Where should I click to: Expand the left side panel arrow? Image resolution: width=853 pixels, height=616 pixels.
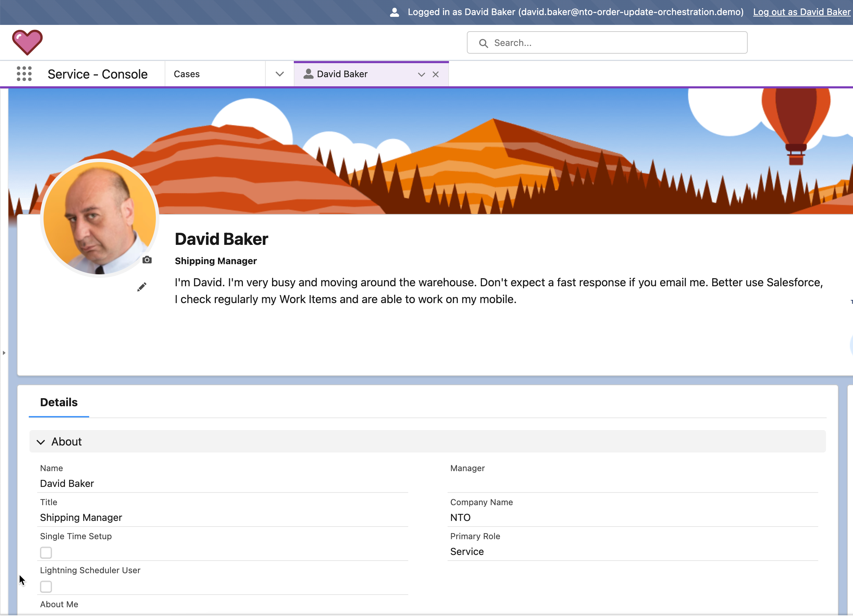(x=4, y=353)
